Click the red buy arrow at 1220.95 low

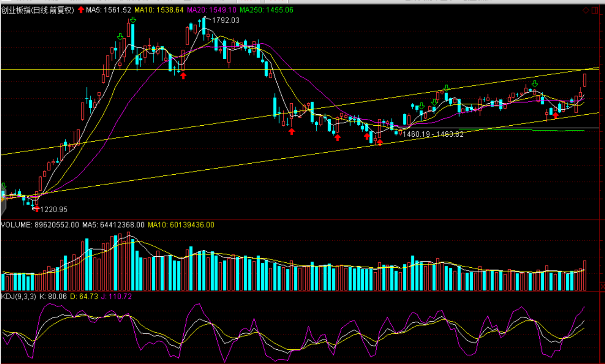coord(37,209)
